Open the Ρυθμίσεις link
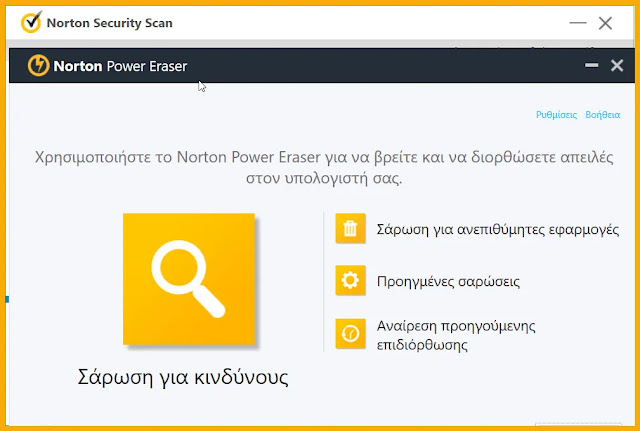The width and height of the screenshot is (640, 431). [x=556, y=115]
